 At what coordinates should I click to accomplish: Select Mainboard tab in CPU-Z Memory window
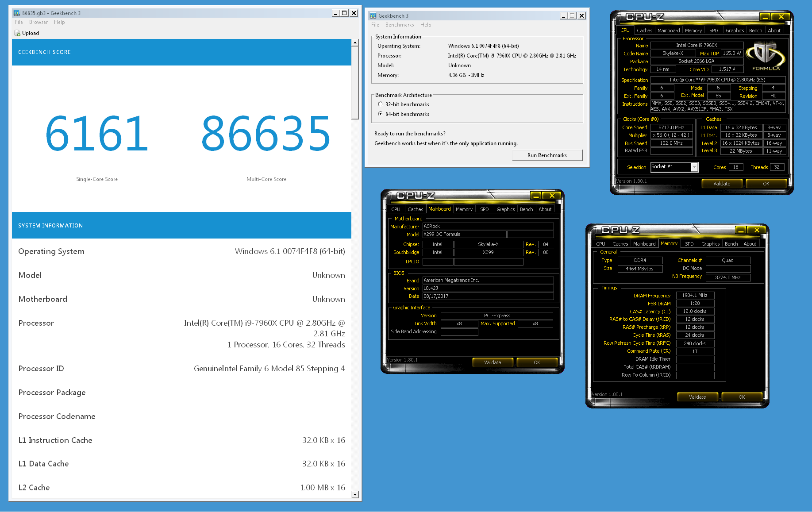(x=644, y=244)
